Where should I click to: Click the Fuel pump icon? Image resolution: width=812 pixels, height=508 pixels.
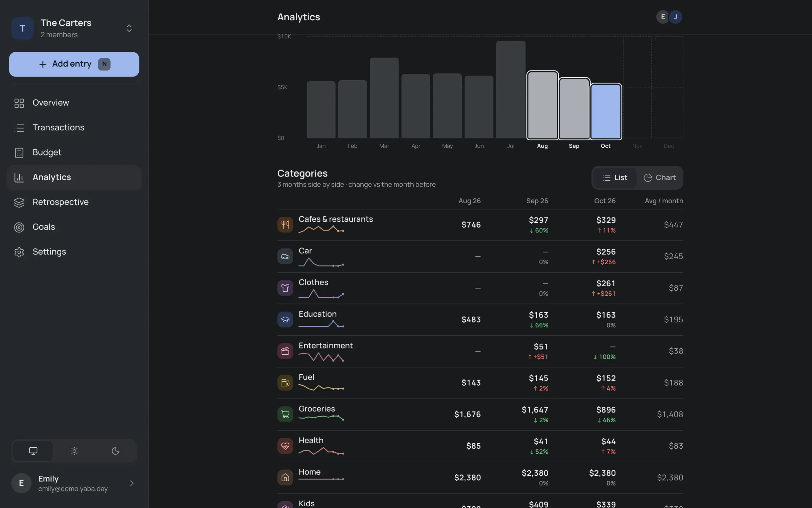click(x=285, y=383)
